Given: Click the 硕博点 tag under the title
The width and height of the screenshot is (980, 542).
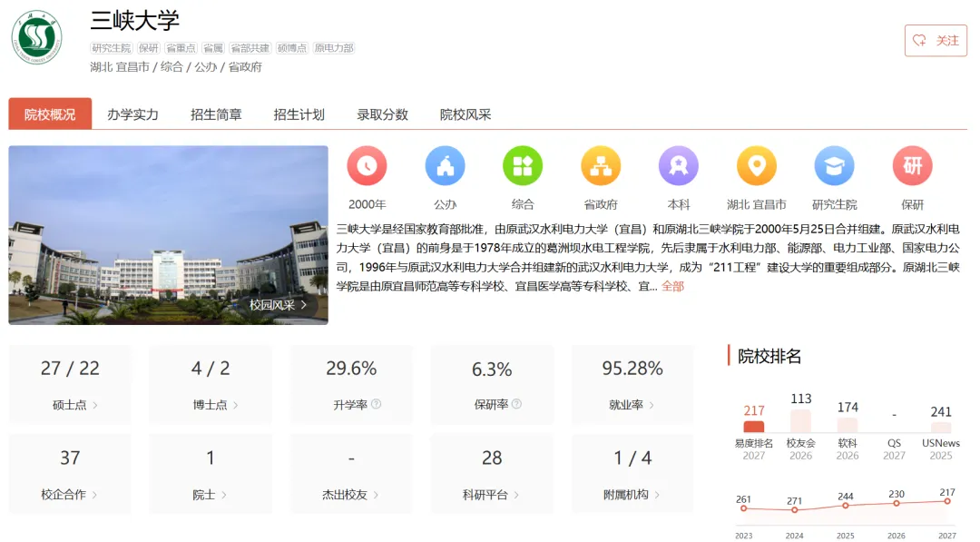Looking at the screenshot, I should pyautogui.click(x=292, y=48).
